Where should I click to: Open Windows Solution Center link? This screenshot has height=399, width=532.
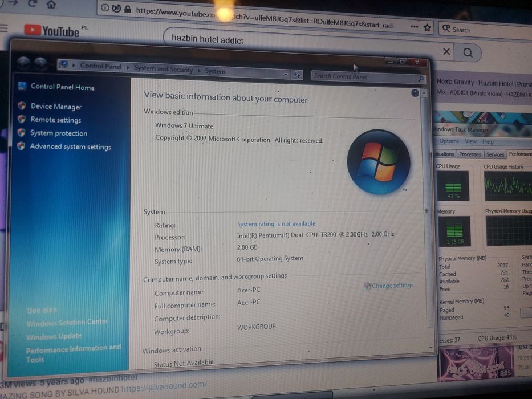click(x=67, y=323)
